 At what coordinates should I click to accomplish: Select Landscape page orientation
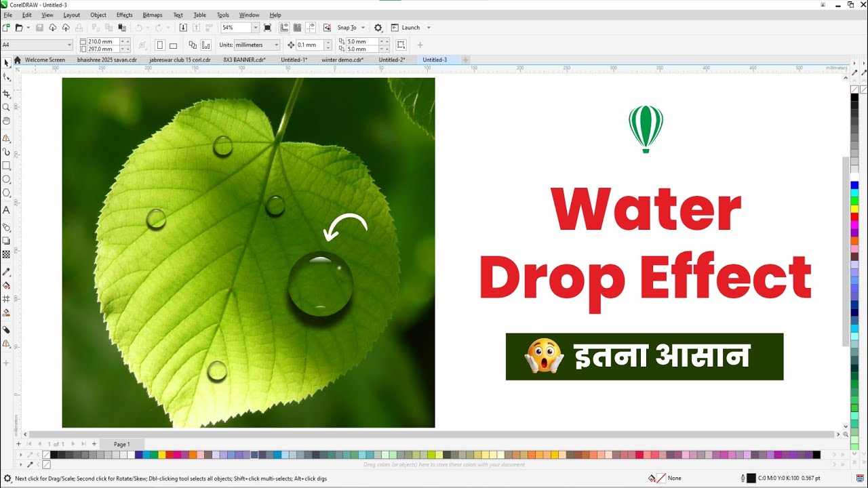pos(173,45)
